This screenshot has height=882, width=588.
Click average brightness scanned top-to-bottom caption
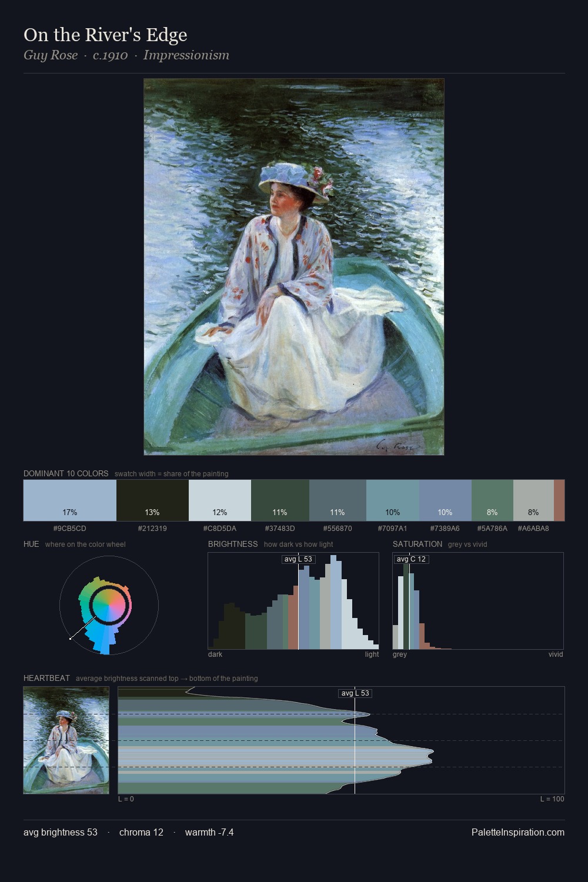point(167,679)
